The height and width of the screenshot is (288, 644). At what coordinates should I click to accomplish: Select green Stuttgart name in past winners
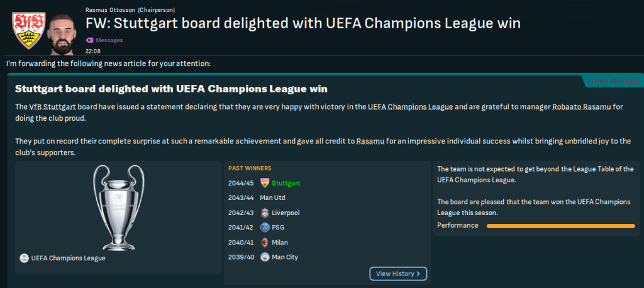click(x=286, y=183)
